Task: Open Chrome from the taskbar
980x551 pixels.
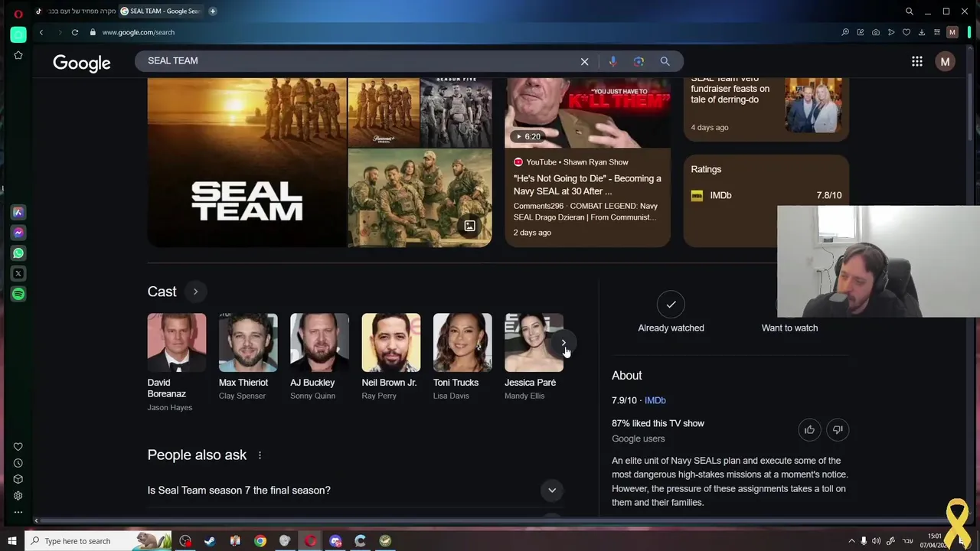Action: coord(260,541)
